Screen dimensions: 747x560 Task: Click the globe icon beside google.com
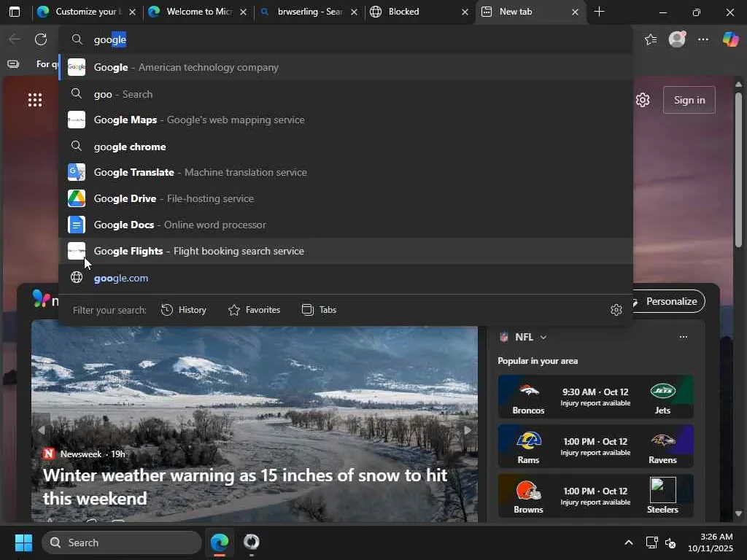point(76,278)
